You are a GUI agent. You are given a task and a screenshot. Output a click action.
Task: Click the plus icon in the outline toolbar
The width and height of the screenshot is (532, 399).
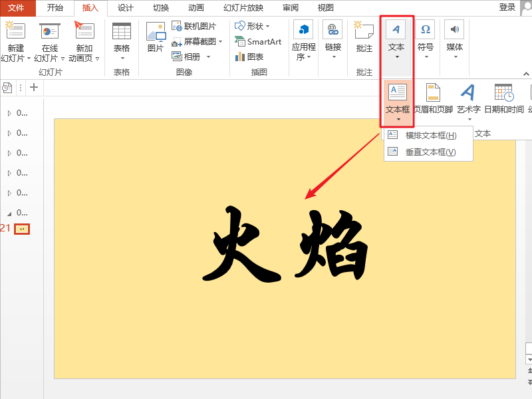pos(34,88)
